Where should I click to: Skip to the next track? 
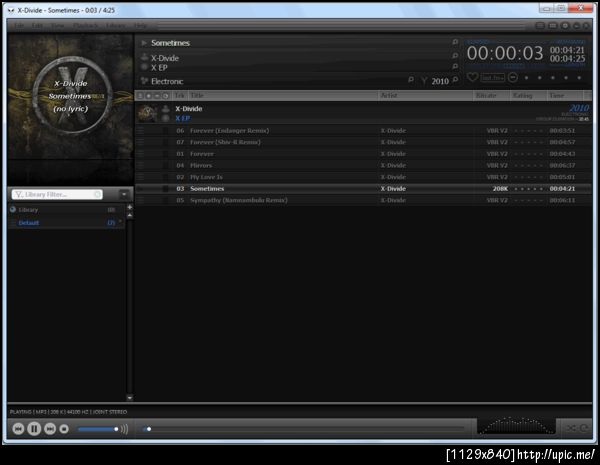50,429
